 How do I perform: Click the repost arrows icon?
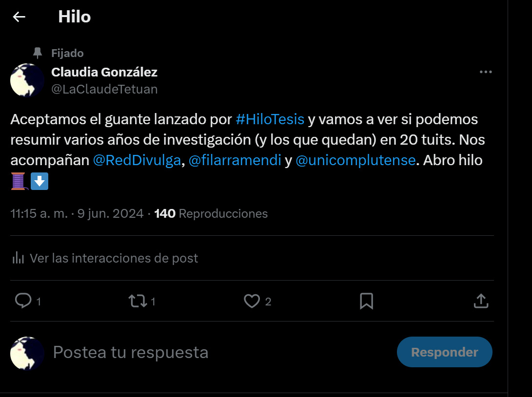[x=138, y=301]
